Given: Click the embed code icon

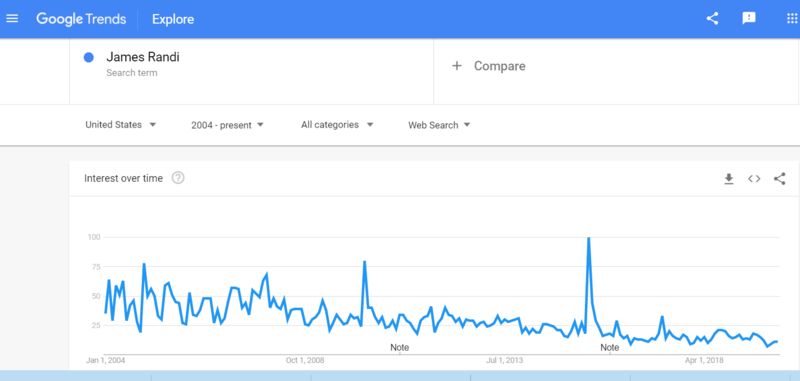Looking at the screenshot, I should coord(754,179).
